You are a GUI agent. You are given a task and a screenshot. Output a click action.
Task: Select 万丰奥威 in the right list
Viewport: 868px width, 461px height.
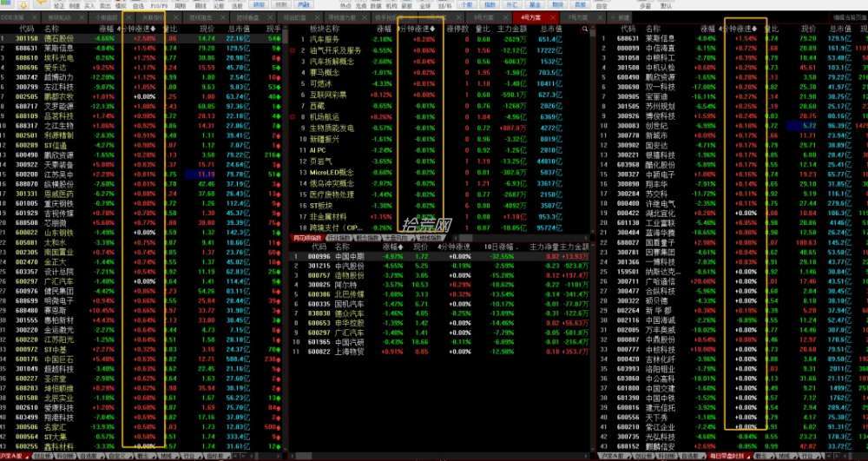[x=733, y=330]
